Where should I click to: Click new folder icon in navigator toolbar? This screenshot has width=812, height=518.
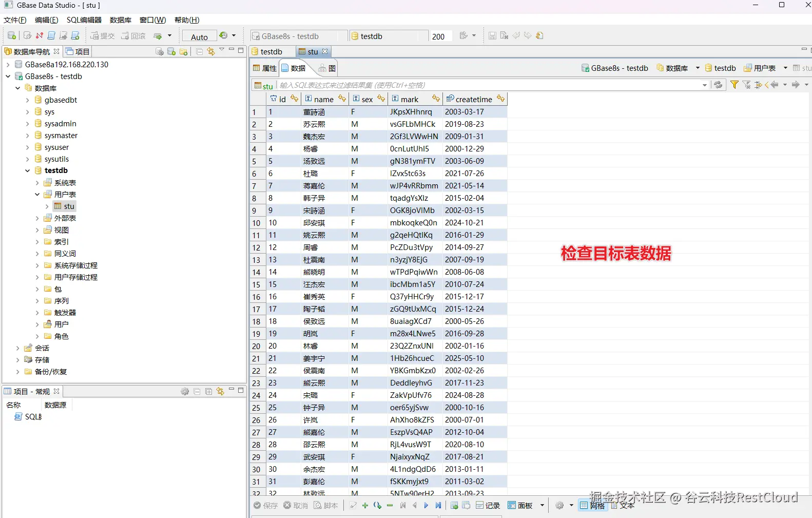pos(183,51)
